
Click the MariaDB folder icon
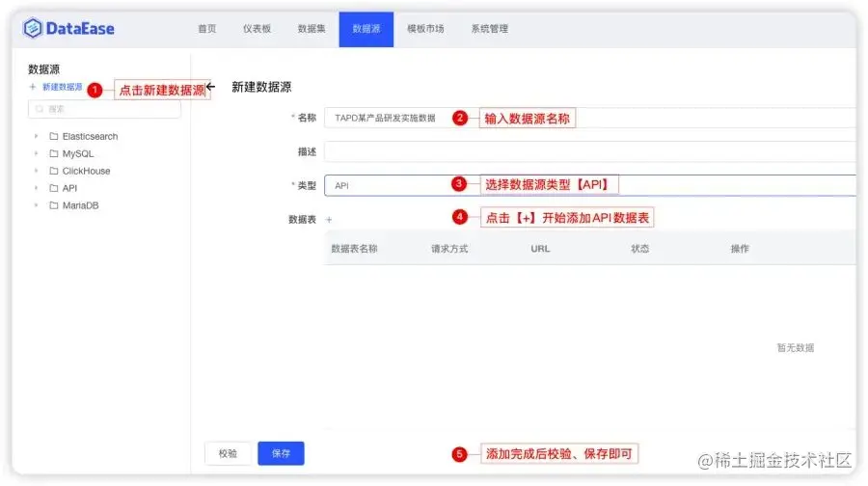[54, 205]
